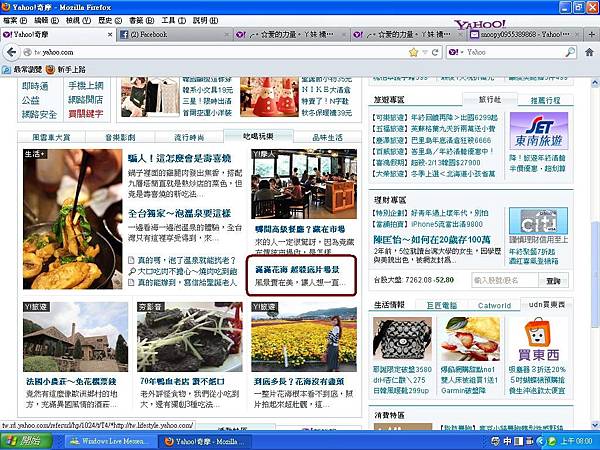This screenshot has width=600, height=450.
Task: Select the 品味生活 content tab
Action: coord(327,137)
